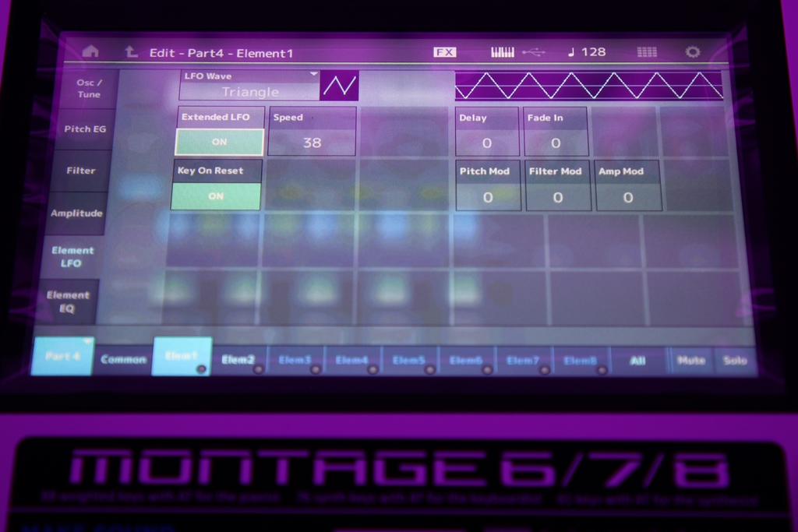This screenshot has width=798, height=532.
Task: Switch to the Osc / Tune tab
Action: tap(89, 89)
